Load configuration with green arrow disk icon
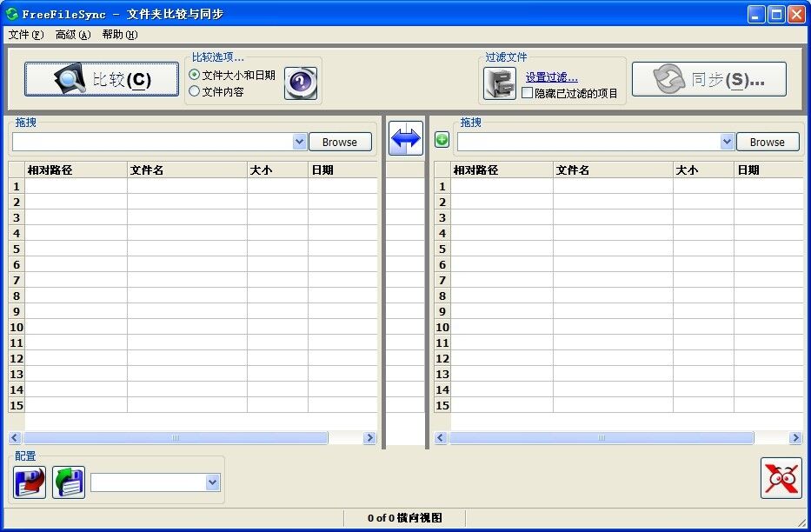The height and width of the screenshot is (532, 811). (69, 482)
